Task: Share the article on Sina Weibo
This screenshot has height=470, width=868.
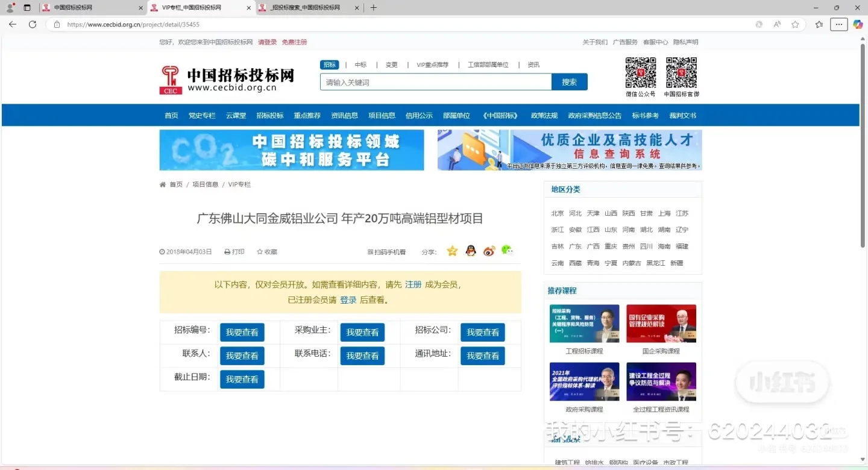Action: 489,251
